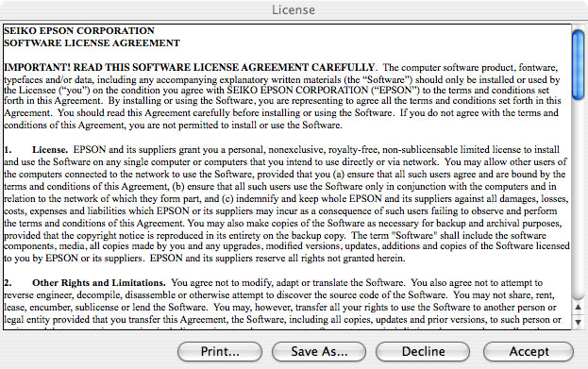Click the heading SEIKO EPSON CORPORATION

pyautogui.click(x=79, y=31)
